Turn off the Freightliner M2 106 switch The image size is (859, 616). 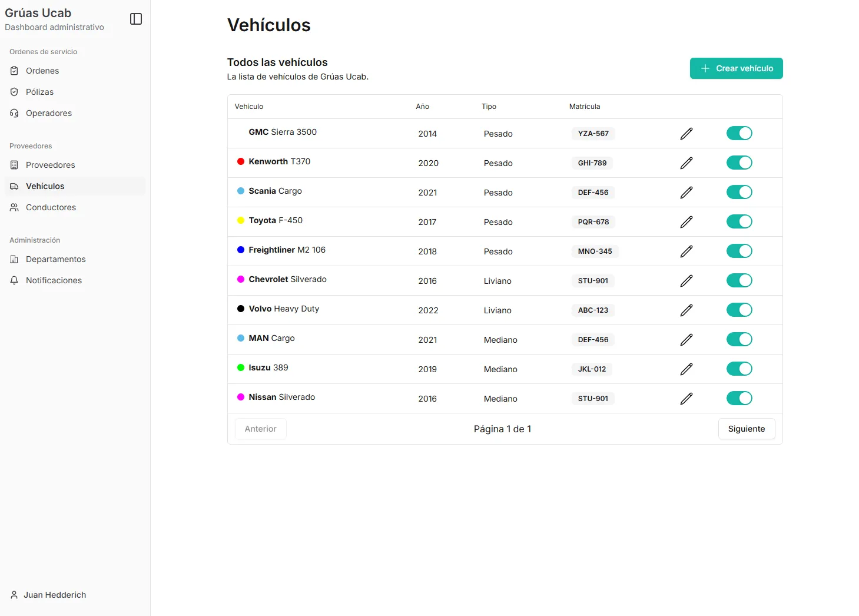(x=739, y=251)
